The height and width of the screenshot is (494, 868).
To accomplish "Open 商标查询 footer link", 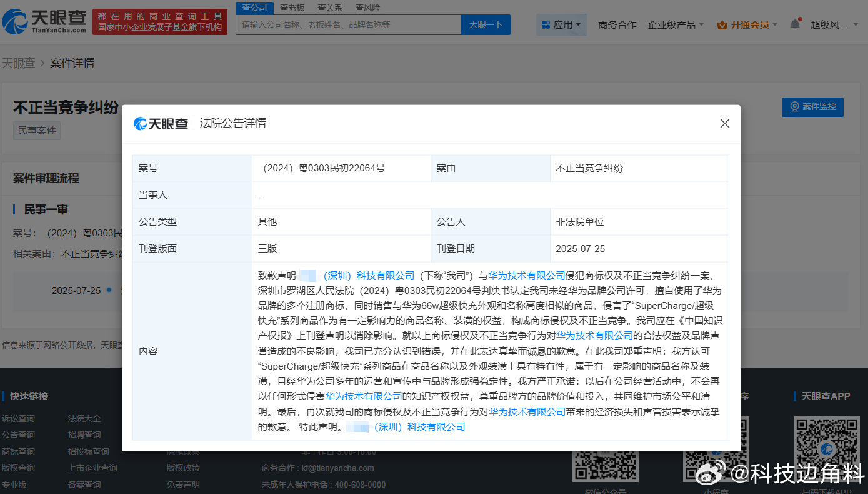I will (18, 451).
